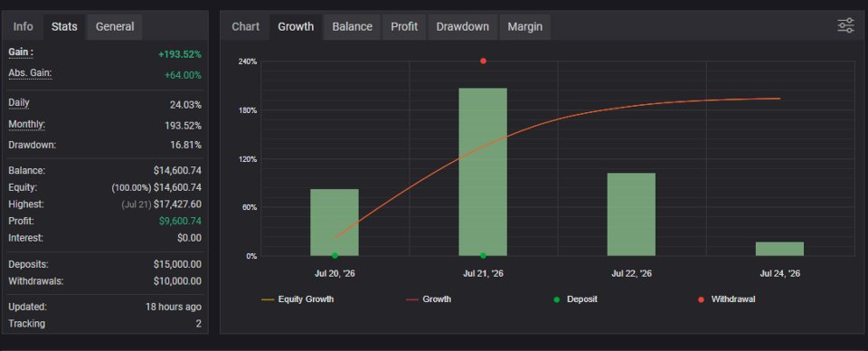The image size is (868, 351).
Task: Click the Daily label
Action: 19,103
